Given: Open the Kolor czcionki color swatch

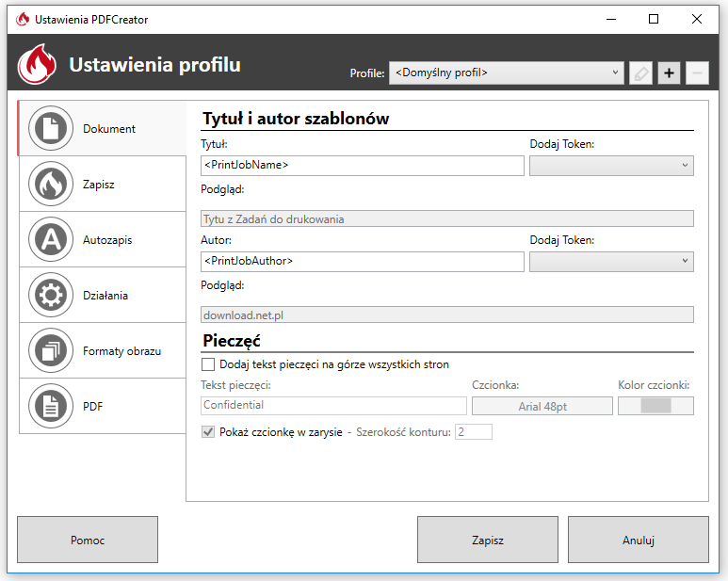Looking at the screenshot, I should (x=655, y=406).
